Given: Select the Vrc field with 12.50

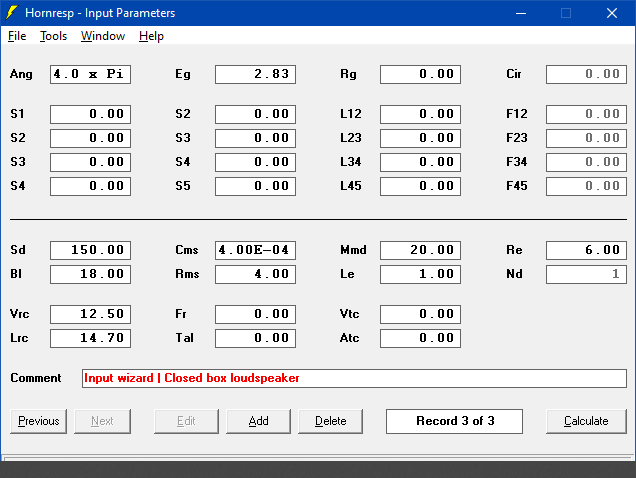Looking at the screenshot, I should tap(90, 314).
